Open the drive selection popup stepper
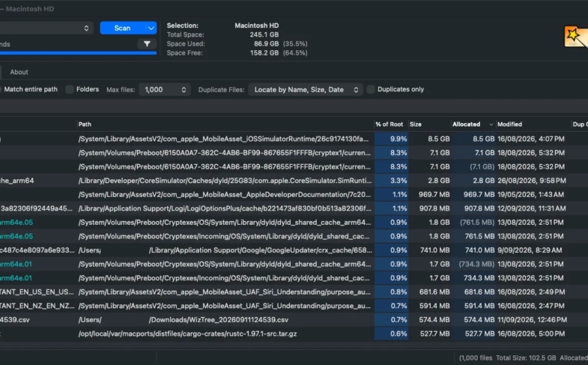 86,28
